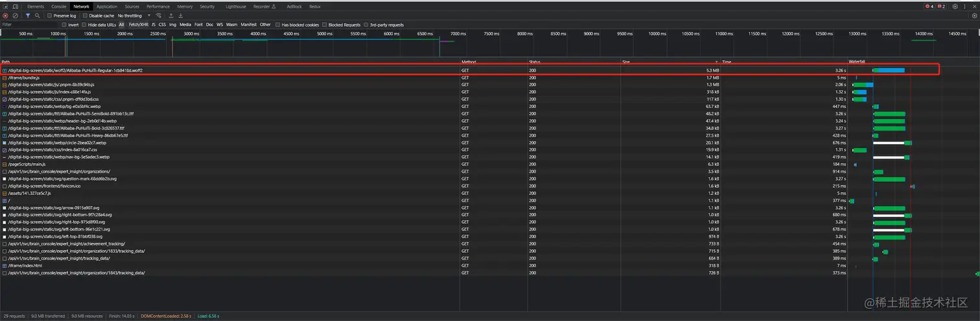Click the image icon of circle-2bea02c7.webp row
The width and height of the screenshot is (980, 321).
(x=5, y=142)
